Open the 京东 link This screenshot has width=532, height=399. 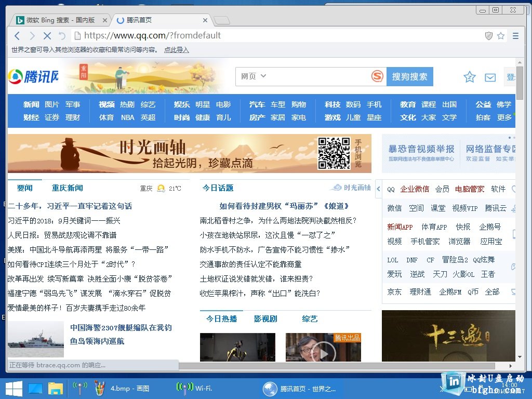(394, 292)
